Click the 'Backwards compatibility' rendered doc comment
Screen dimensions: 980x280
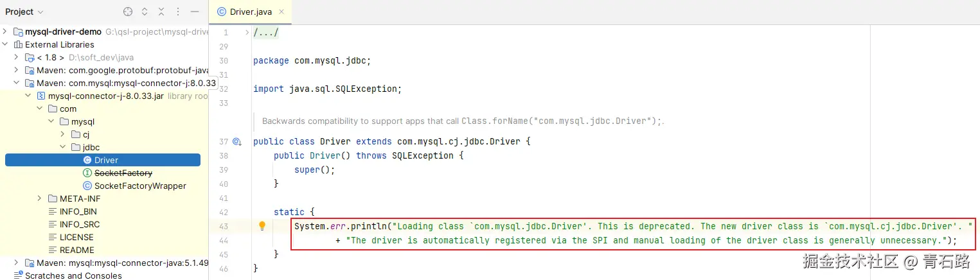463,121
